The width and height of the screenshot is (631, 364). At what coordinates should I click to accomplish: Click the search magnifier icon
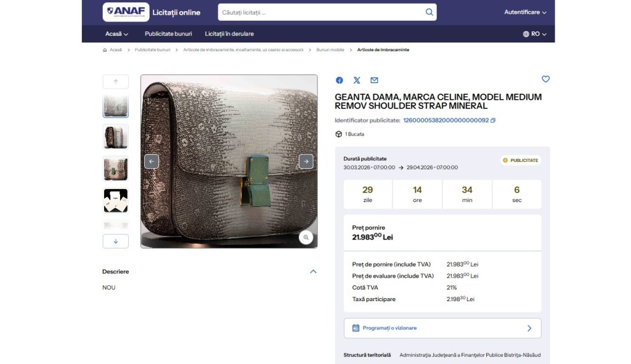(x=429, y=12)
